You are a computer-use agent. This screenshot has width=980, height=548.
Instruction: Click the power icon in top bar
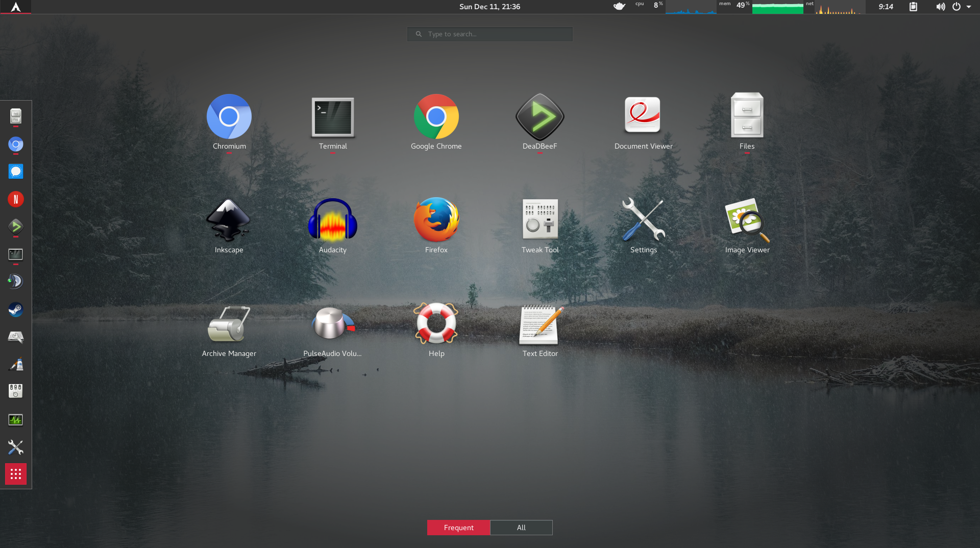[x=957, y=7]
